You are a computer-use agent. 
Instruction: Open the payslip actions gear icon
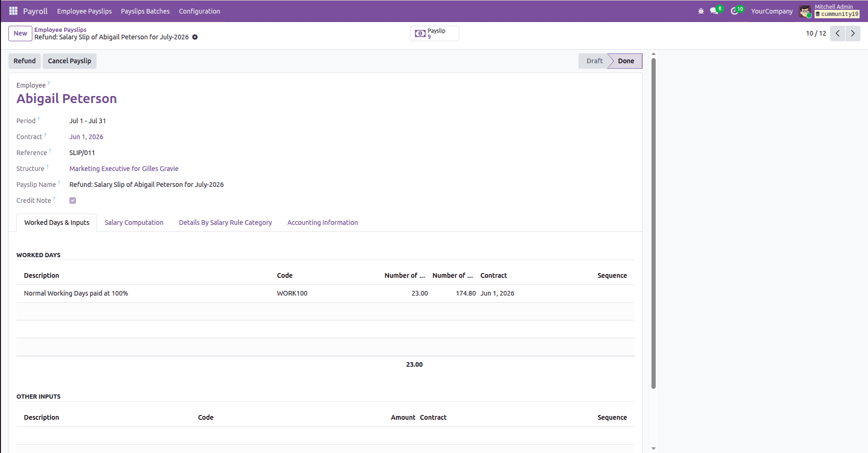click(195, 37)
